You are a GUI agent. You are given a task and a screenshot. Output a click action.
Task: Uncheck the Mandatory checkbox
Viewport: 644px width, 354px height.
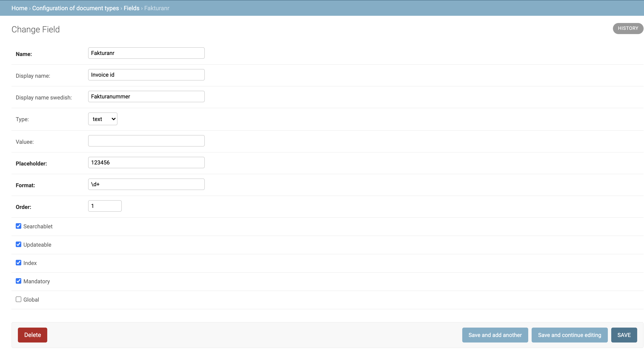(19, 281)
